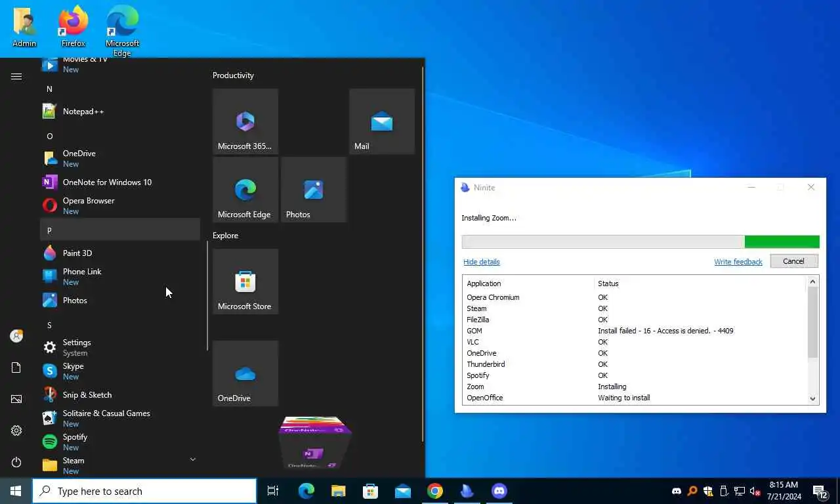Click the Start button on taskbar

point(16,491)
